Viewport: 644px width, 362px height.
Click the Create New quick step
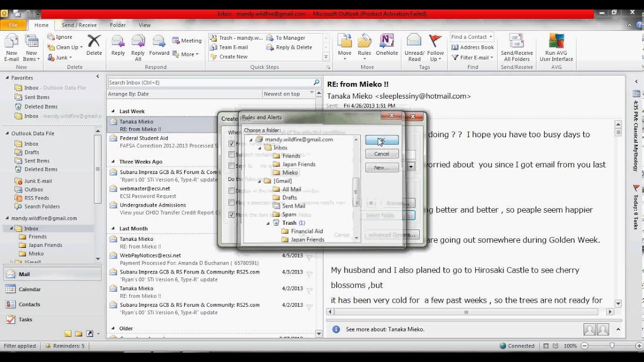(229, 57)
